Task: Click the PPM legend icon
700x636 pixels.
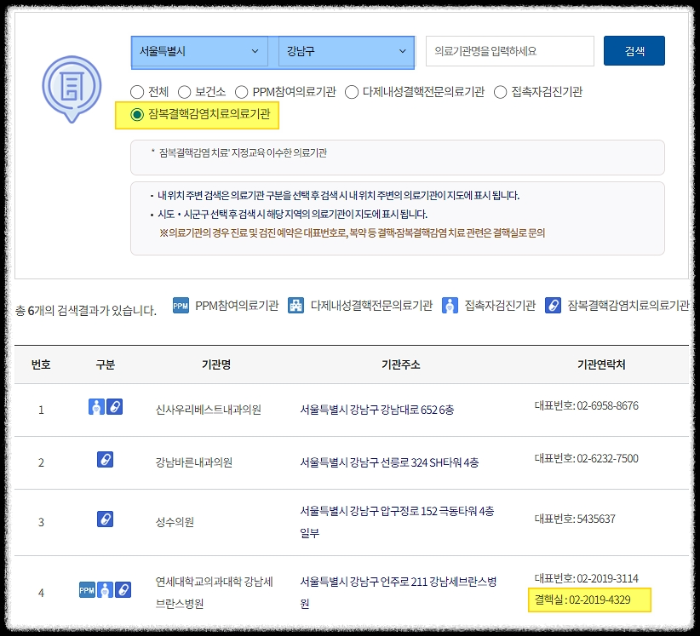Action: click(x=180, y=306)
